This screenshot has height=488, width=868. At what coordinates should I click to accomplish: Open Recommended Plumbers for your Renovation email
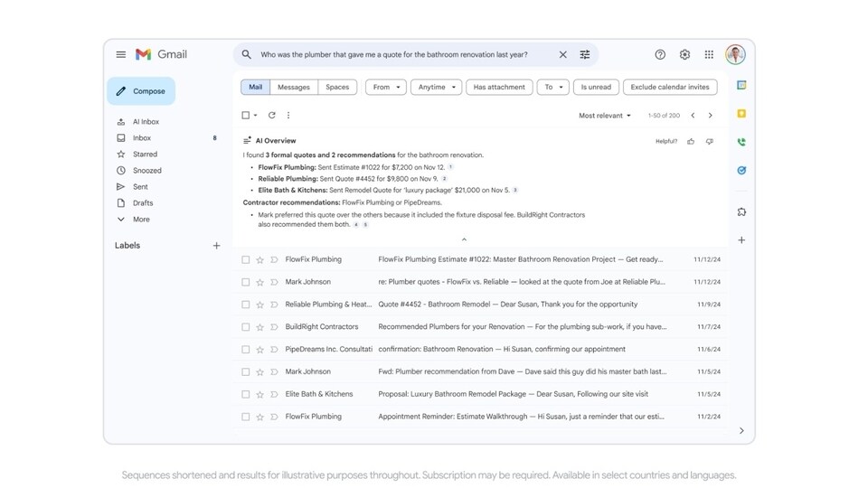[x=480, y=327]
